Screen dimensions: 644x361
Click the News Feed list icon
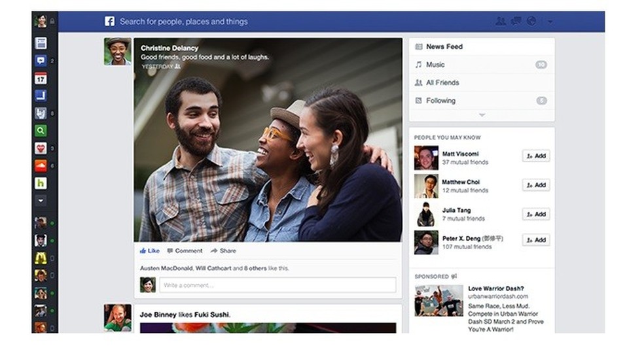pyautogui.click(x=418, y=47)
